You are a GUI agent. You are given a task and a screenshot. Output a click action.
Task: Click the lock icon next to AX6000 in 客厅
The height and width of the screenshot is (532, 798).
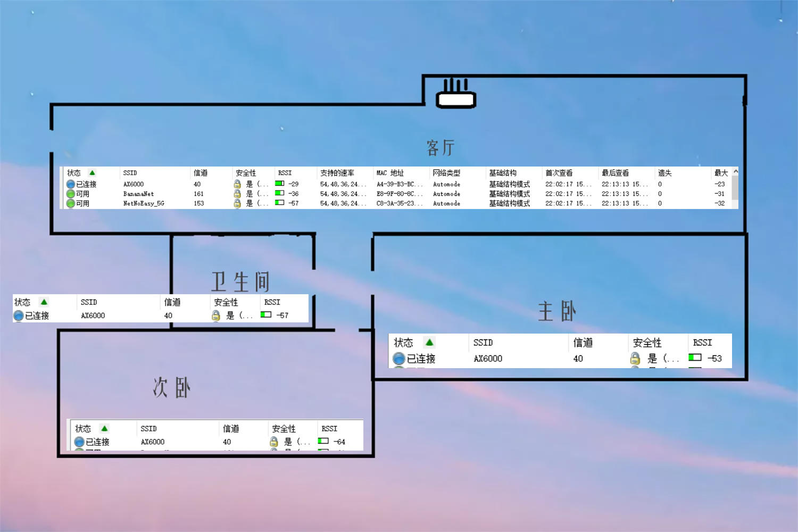pyautogui.click(x=238, y=184)
